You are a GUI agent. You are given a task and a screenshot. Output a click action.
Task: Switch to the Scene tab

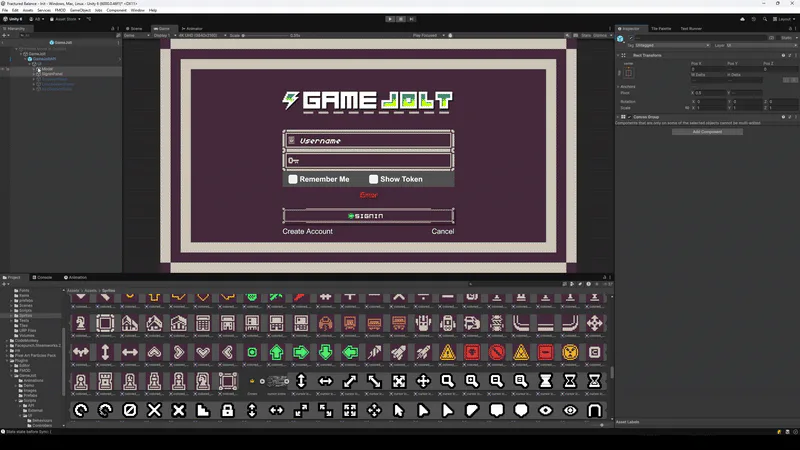pyautogui.click(x=136, y=29)
